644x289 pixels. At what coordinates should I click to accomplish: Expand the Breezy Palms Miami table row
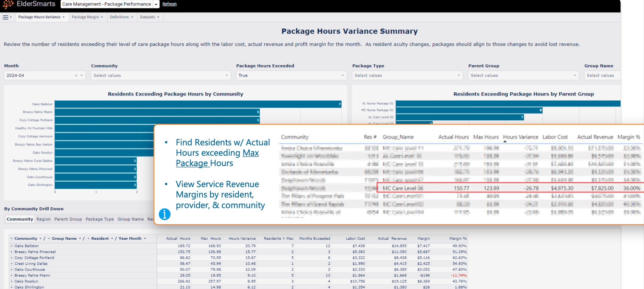coord(12,275)
